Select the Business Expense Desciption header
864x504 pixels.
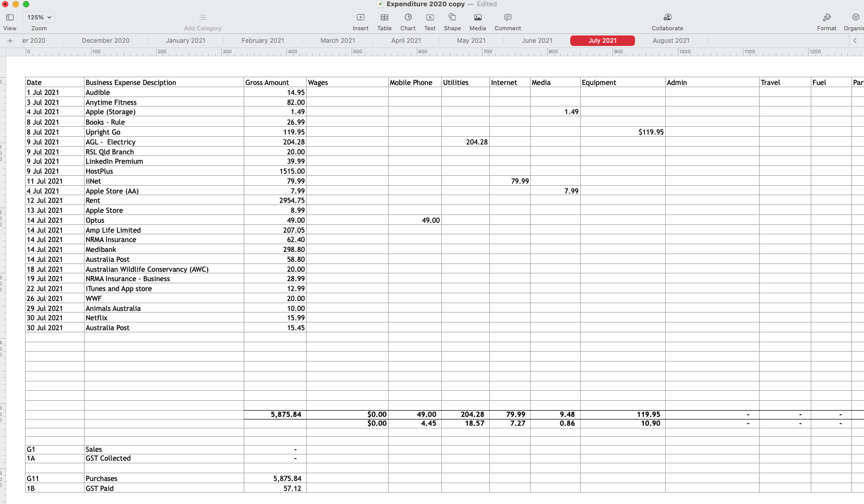(x=164, y=82)
